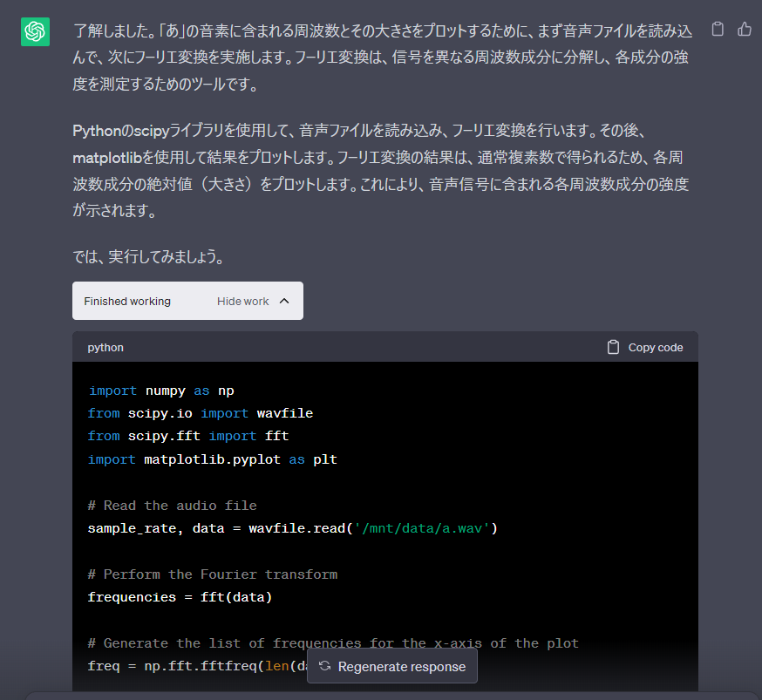Click the clipboard icon beside Copy code
762x700 pixels.
[x=615, y=347]
